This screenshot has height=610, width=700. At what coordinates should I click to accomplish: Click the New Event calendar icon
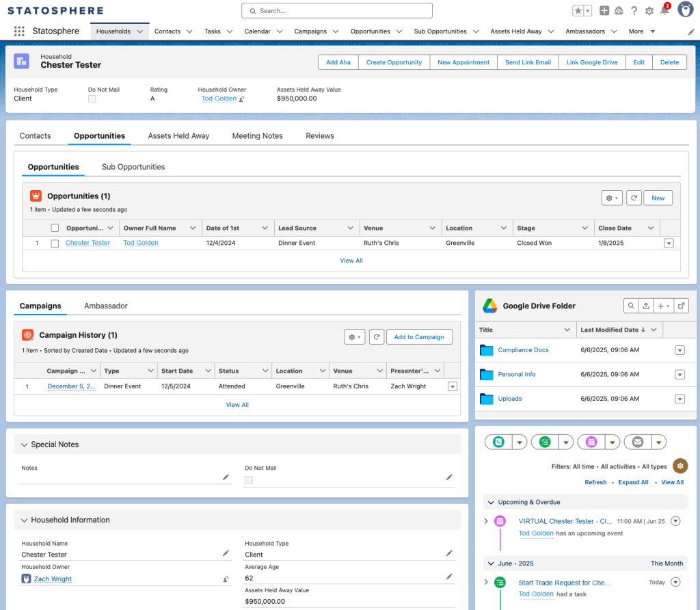[x=591, y=442]
